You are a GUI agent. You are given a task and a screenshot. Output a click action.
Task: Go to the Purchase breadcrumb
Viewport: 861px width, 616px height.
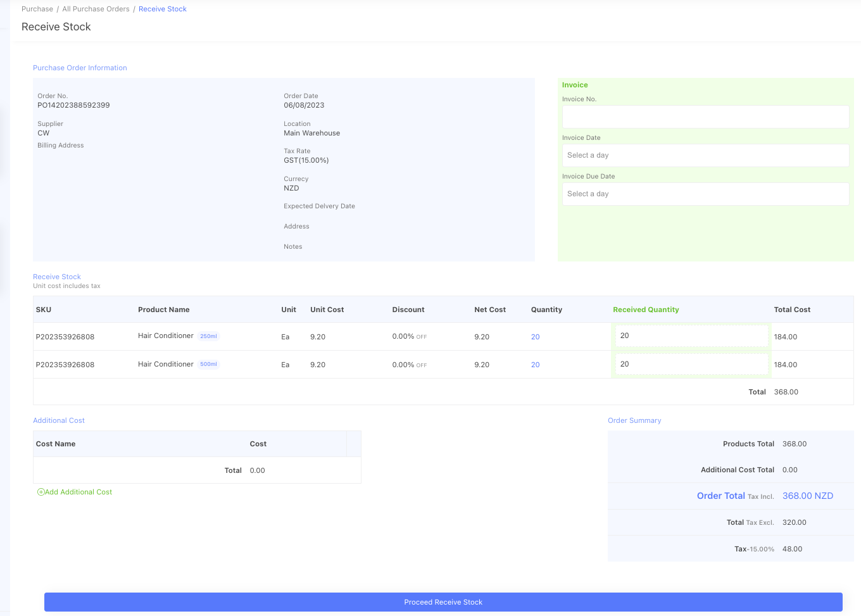37,9
